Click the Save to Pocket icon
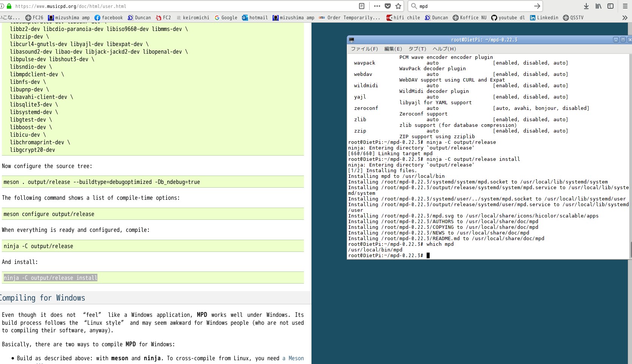Viewport: 632px width, 364px height. (x=388, y=6)
